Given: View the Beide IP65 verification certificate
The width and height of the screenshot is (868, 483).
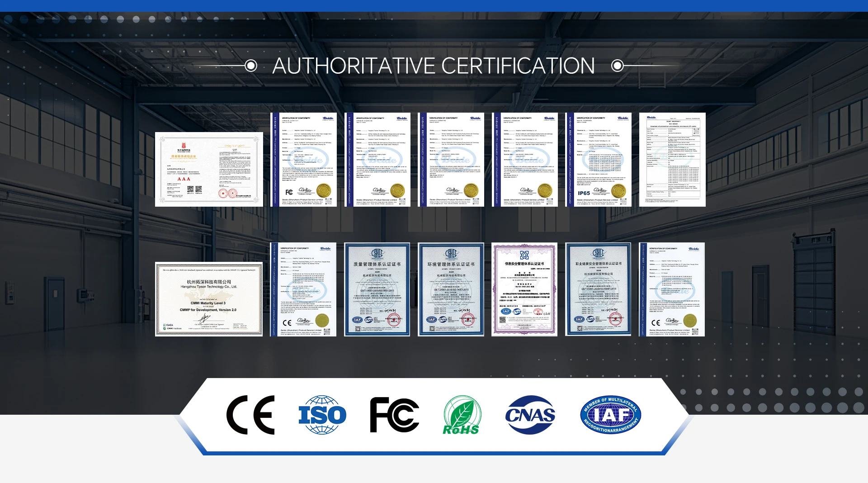Looking at the screenshot, I should pyautogui.click(x=599, y=160).
